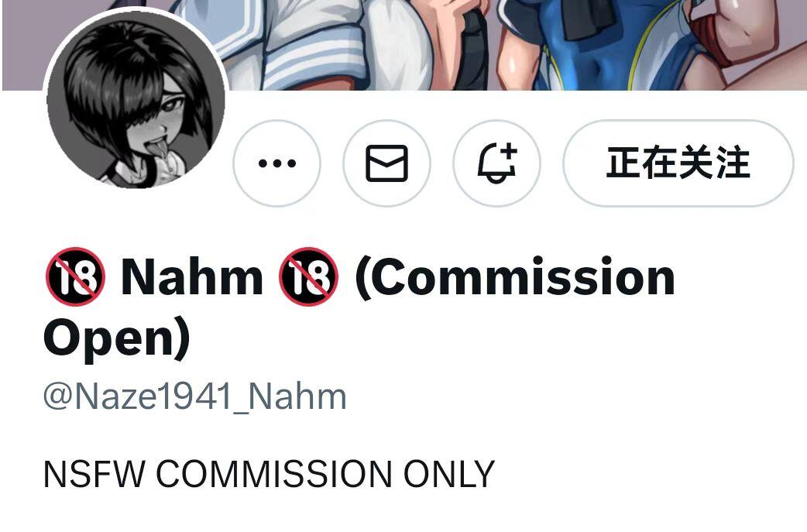
Task: Click the envelope direct message icon
Action: pyautogui.click(x=387, y=163)
